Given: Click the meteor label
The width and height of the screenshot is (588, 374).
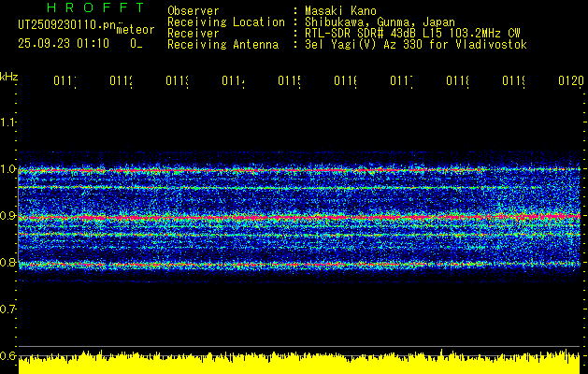Looking at the screenshot, I should tap(135, 30).
